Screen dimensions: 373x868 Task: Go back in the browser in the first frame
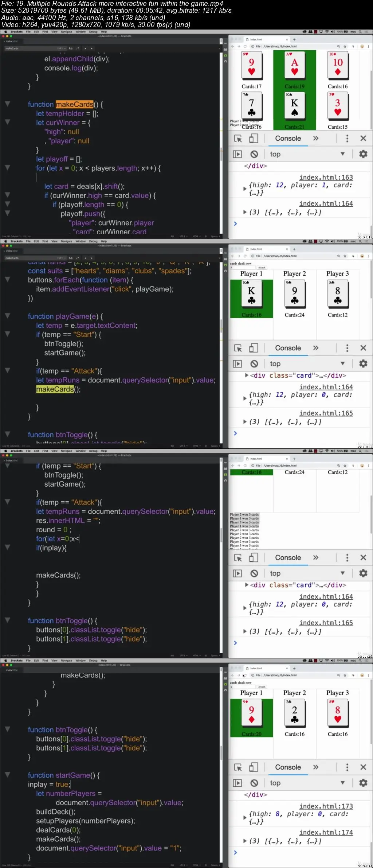[x=233, y=46]
